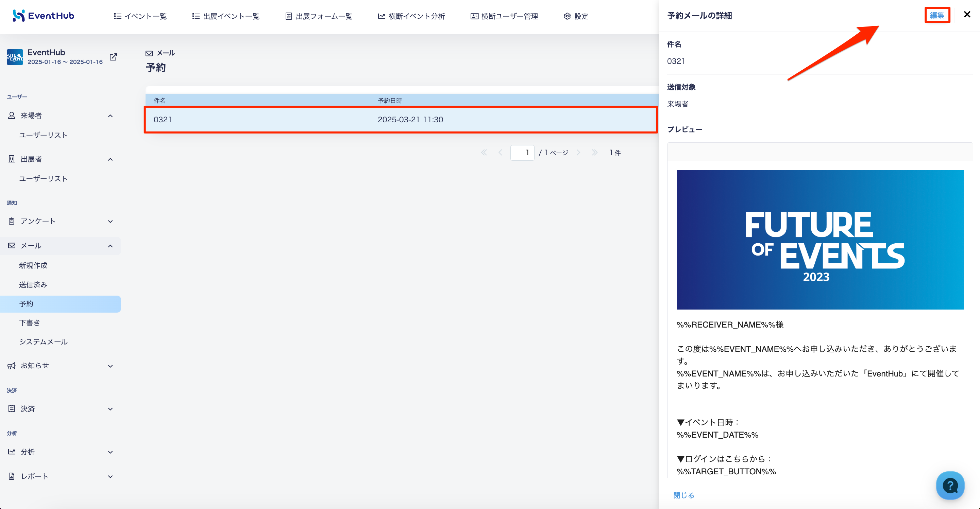Click the person icon next to 来場者

[12, 116]
